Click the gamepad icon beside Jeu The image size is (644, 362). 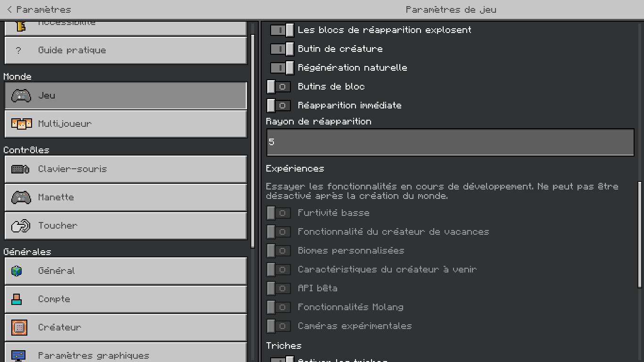[x=21, y=96]
